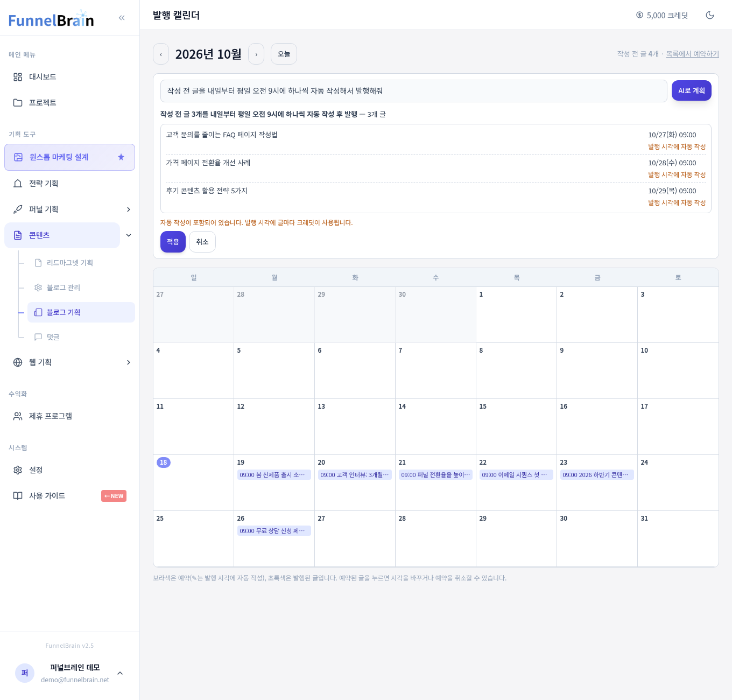This screenshot has width=732, height=700.
Task: Select today's date 18 in the calendar
Action: [164, 463]
